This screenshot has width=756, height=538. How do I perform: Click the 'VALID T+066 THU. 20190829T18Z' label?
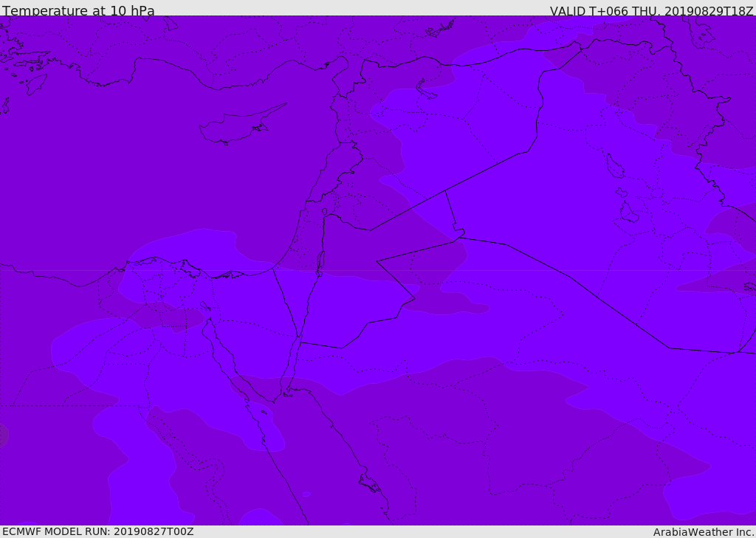point(651,10)
